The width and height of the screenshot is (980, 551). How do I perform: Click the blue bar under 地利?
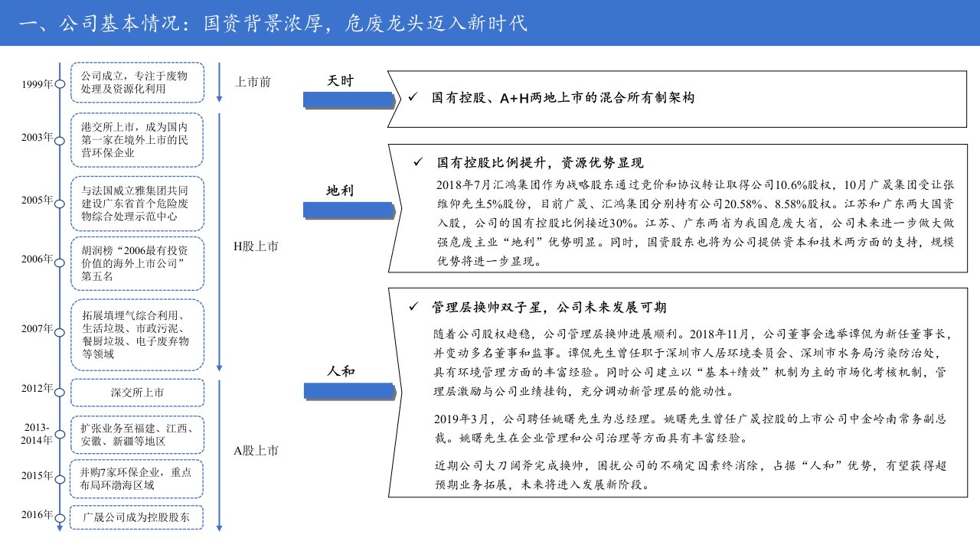pos(348,210)
